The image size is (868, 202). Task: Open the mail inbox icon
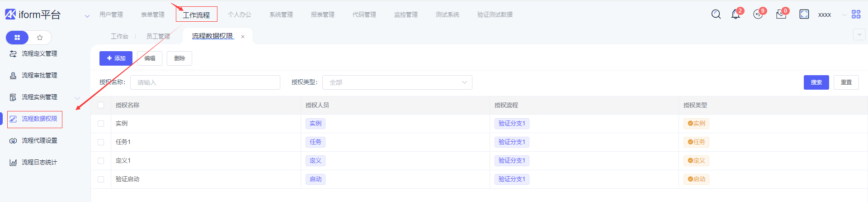(781, 14)
